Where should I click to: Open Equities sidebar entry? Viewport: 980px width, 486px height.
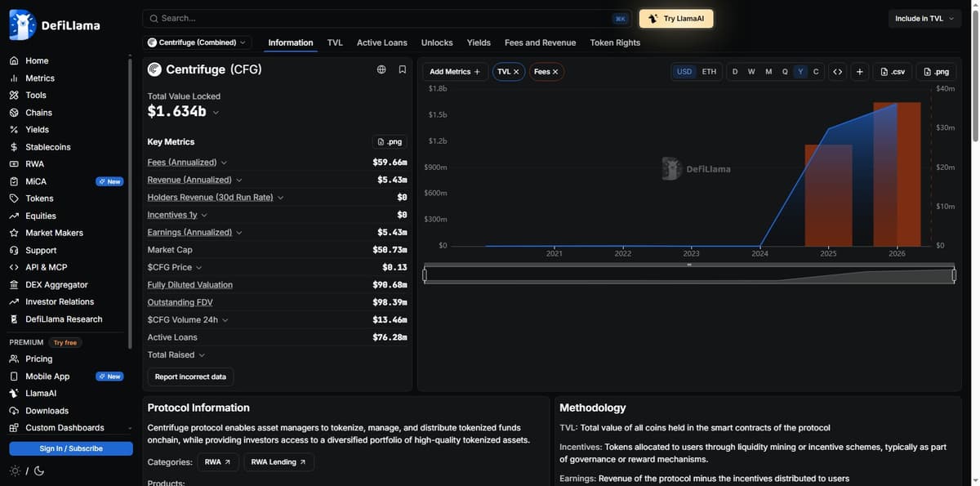tap(41, 216)
